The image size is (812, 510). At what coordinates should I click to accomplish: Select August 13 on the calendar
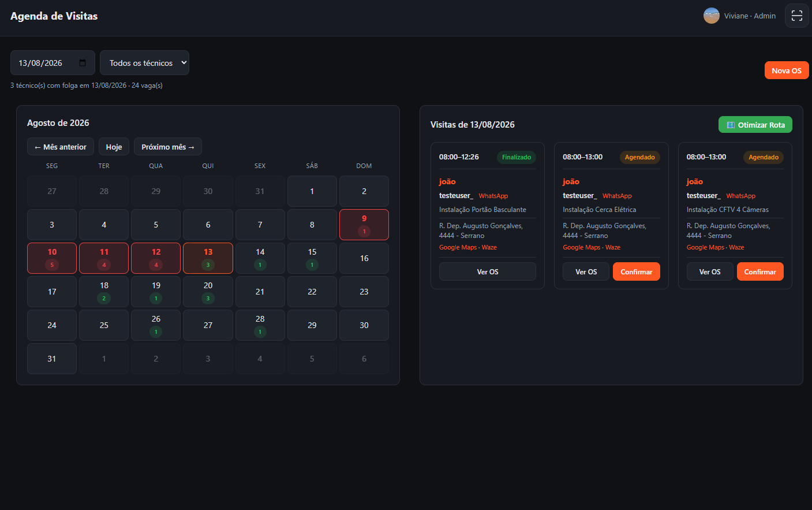tap(208, 258)
